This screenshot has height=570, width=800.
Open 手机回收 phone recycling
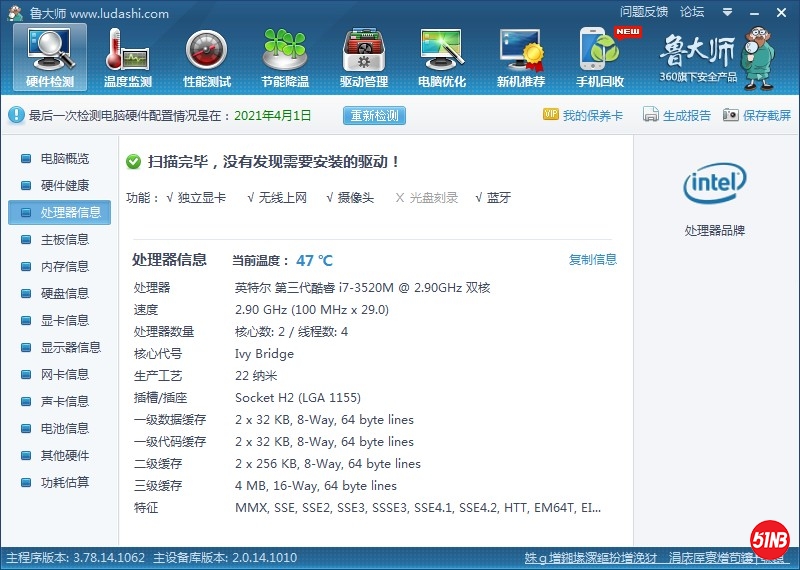[600, 56]
